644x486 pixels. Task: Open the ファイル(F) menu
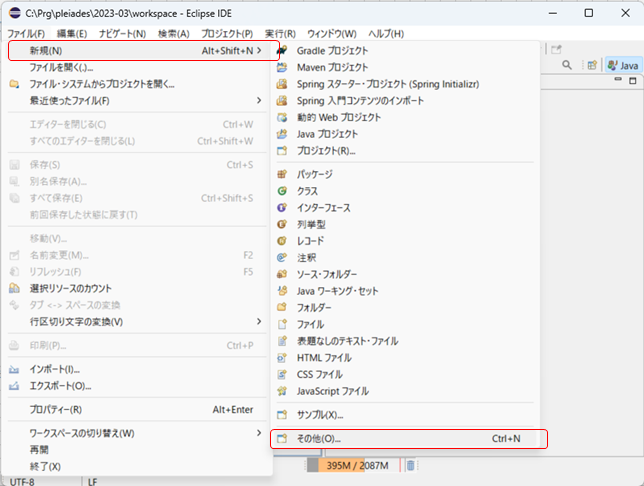(26, 34)
